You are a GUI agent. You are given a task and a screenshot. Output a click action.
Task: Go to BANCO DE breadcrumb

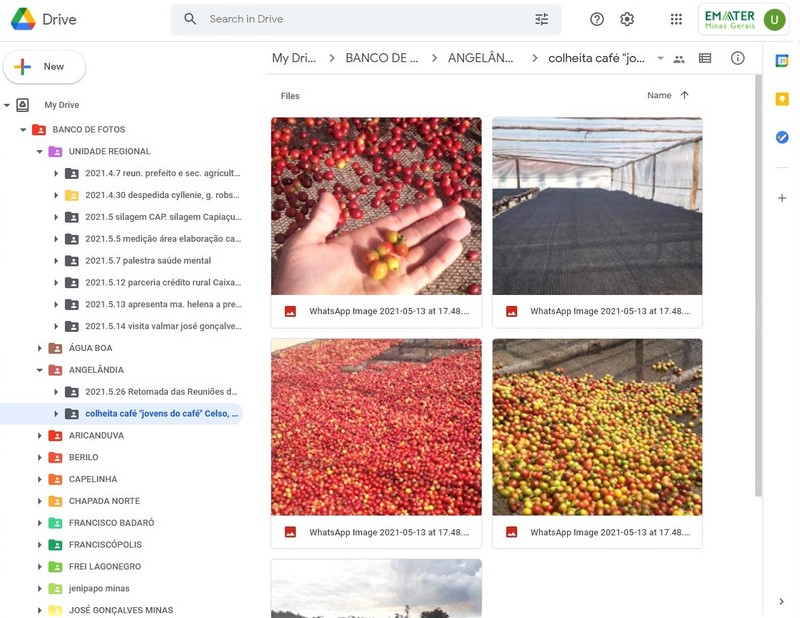click(x=382, y=58)
